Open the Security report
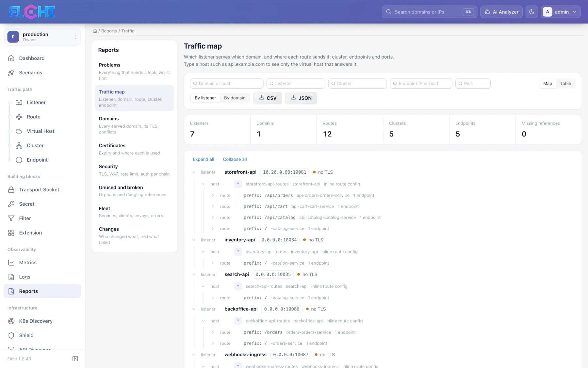This screenshot has height=368, width=588. pyautogui.click(x=134, y=170)
